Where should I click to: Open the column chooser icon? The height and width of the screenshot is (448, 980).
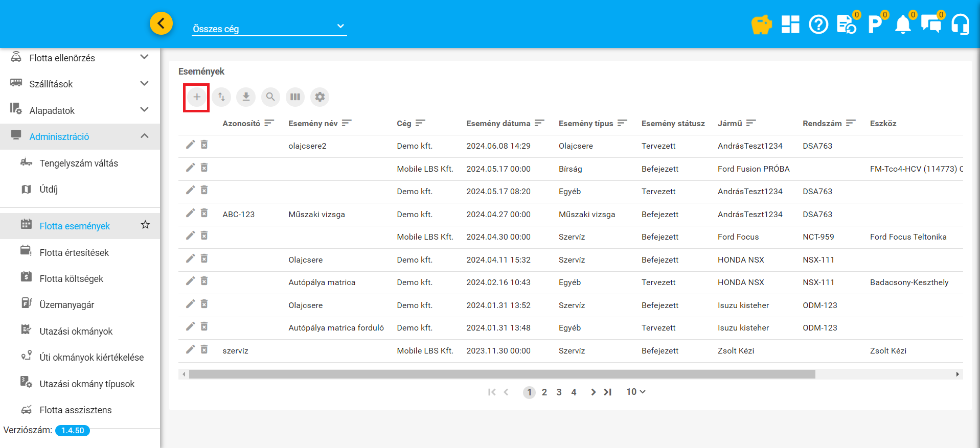click(x=295, y=97)
